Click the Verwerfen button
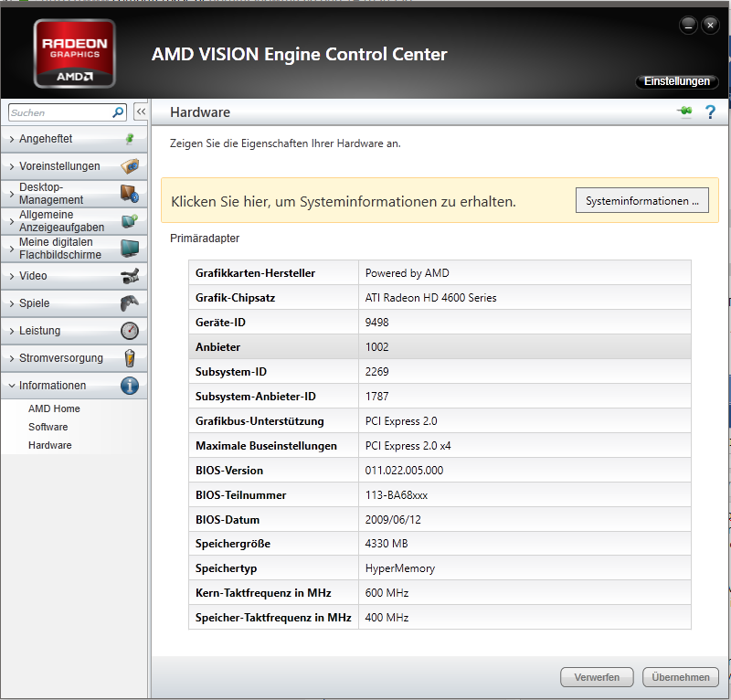 click(x=597, y=677)
